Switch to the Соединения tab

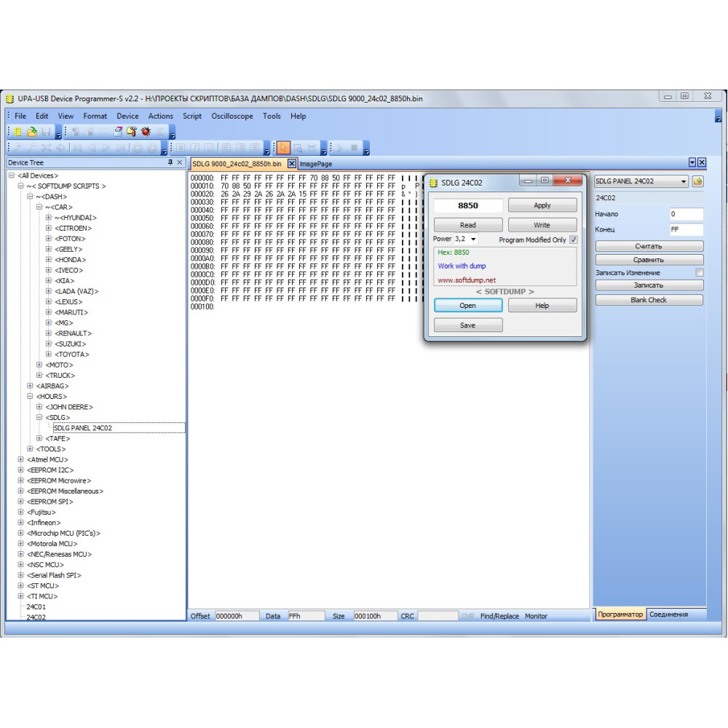pos(668,614)
